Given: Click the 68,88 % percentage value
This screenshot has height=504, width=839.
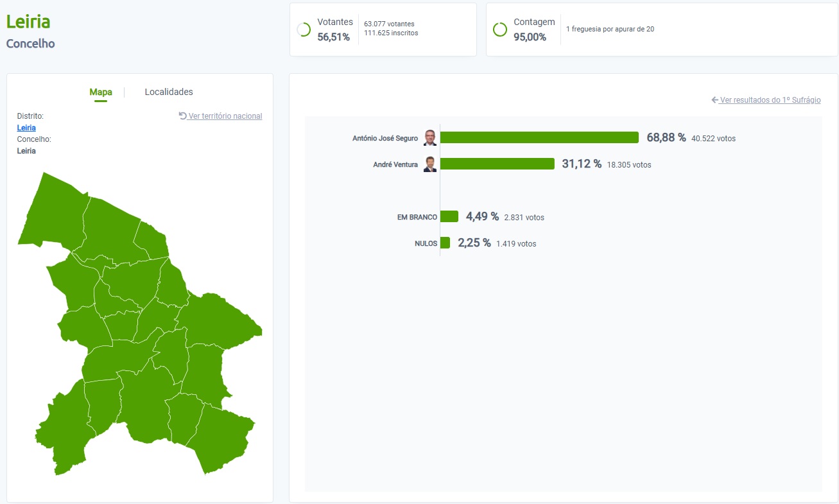Looking at the screenshot, I should coord(666,137).
